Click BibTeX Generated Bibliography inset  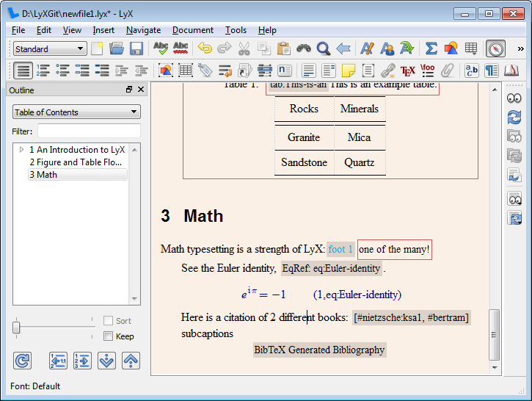tap(320, 350)
